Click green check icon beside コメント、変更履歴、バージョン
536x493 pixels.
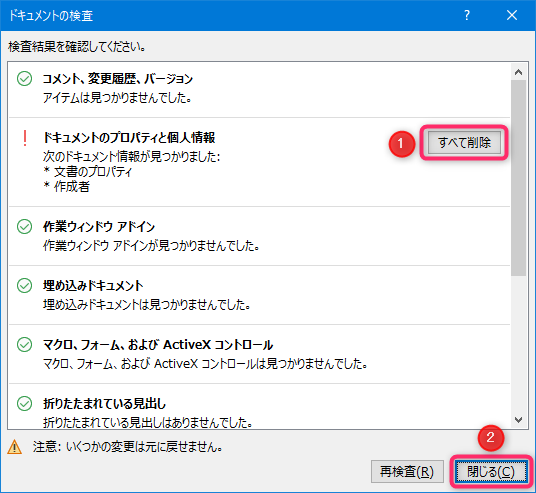pyautogui.click(x=25, y=79)
